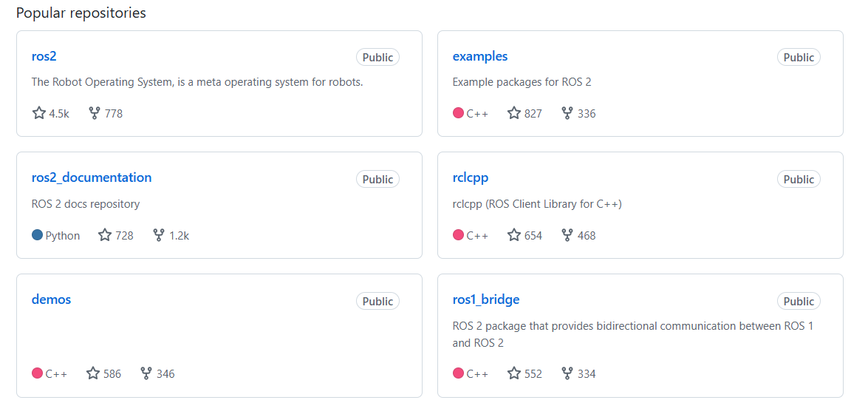Click the Popular repositories heading

point(81,13)
